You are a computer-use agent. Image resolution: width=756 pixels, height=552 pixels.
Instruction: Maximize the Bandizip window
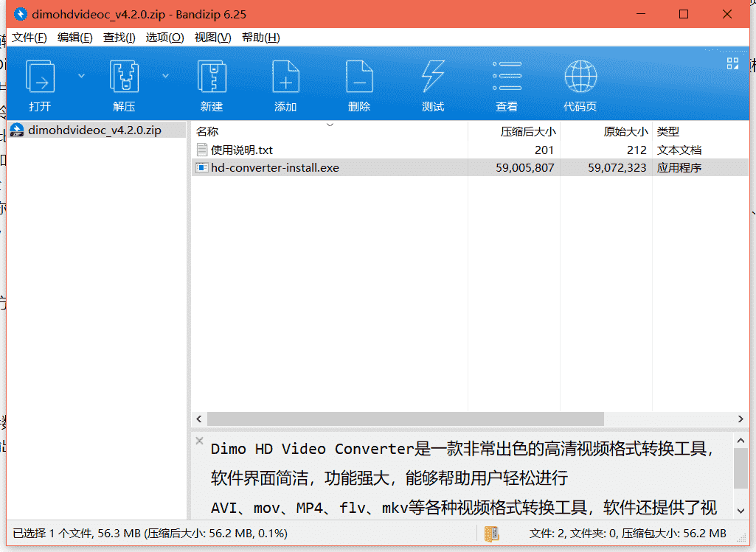tap(684, 14)
